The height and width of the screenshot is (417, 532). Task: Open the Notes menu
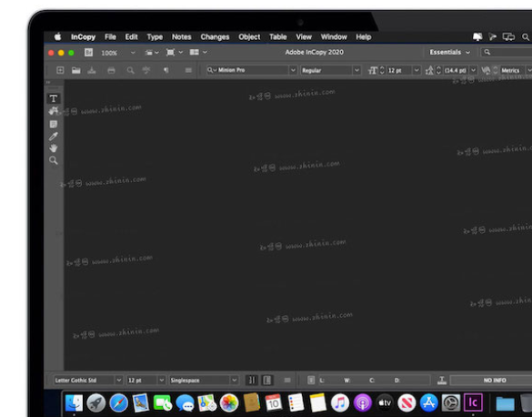pyautogui.click(x=182, y=37)
